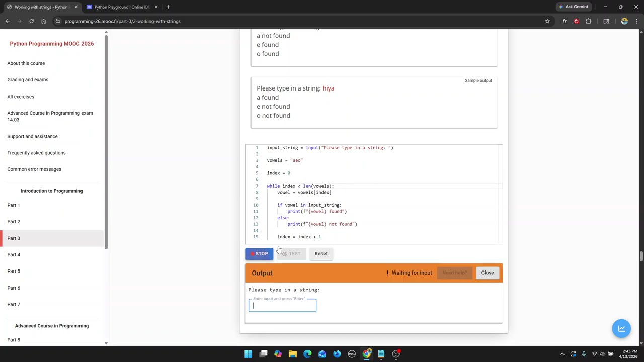Open a new browser tab
The image size is (644, 362).
(168, 7)
